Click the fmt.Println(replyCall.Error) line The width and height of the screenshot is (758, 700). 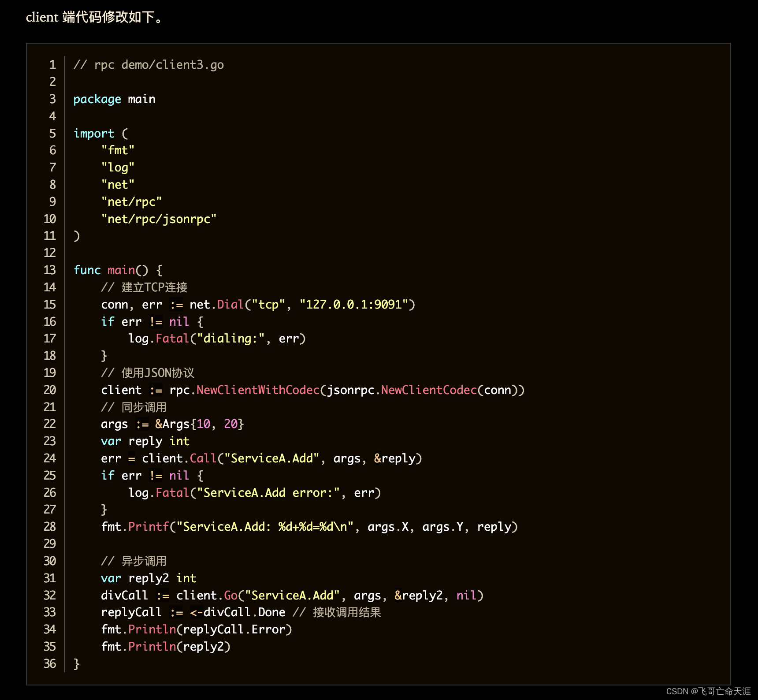[x=197, y=629]
